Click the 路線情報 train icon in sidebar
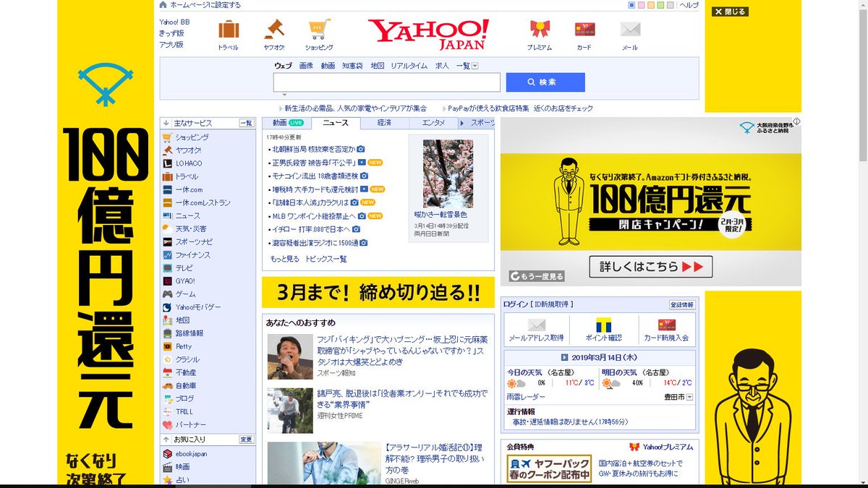868x488 pixels. click(167, 333)
